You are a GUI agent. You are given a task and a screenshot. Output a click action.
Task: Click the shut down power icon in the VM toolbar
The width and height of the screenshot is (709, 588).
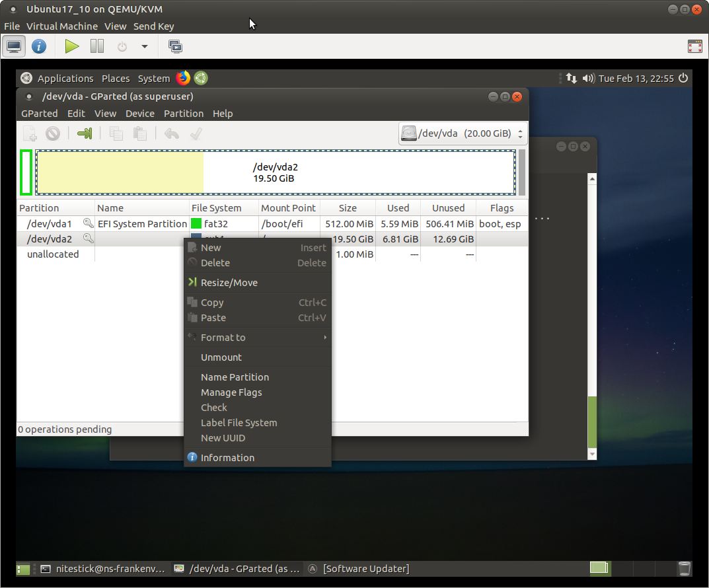pyautogui.click(x=122, y=46)
